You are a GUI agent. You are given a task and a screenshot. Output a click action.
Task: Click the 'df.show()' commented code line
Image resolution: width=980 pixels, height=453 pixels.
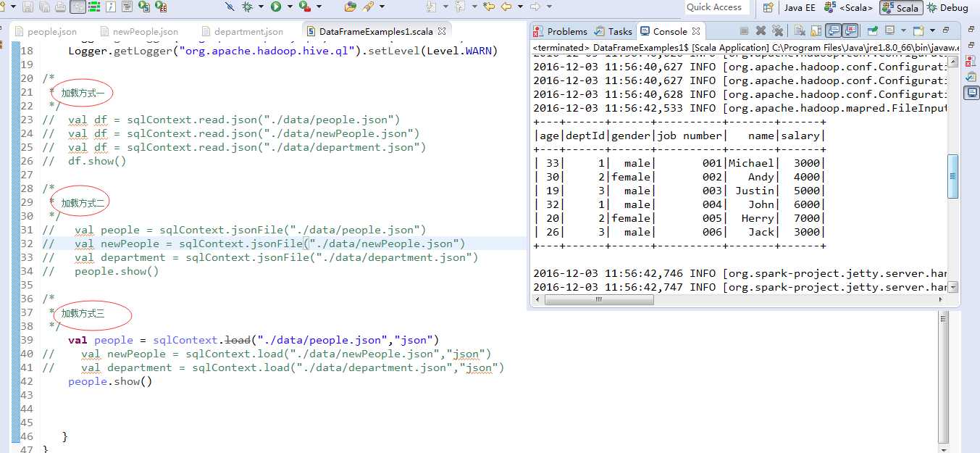click(97, 161)
